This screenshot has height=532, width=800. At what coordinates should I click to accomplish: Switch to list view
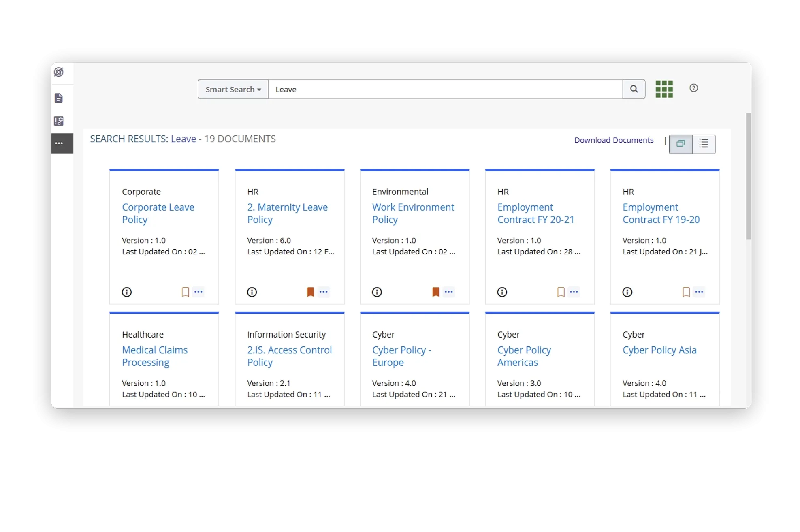[704, 144]
